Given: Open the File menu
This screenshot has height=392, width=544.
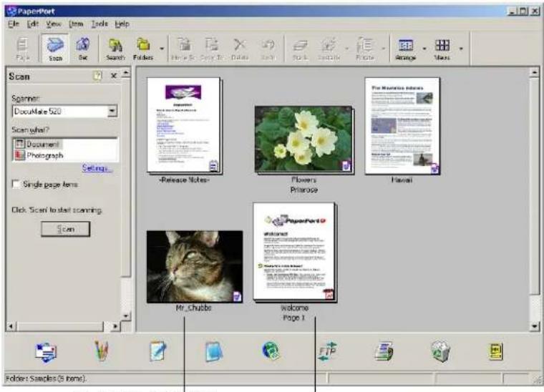Looking at the screenshot, I should pyautogui.click(x=14, y=24).
